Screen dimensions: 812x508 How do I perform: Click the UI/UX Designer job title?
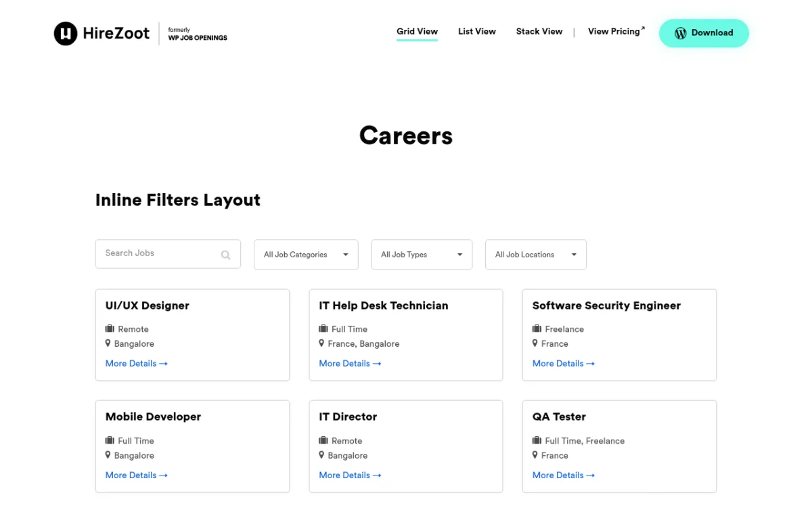pos(148,305)
